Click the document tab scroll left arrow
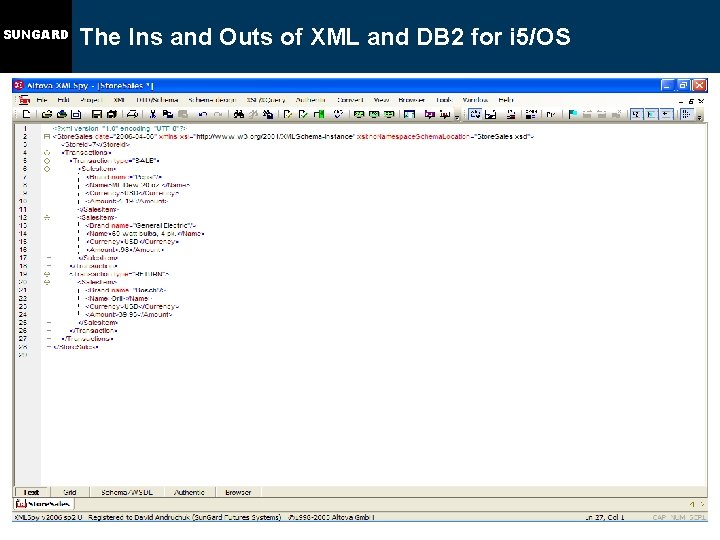Viewport: 720px width, 540px height. click(692, 504)
